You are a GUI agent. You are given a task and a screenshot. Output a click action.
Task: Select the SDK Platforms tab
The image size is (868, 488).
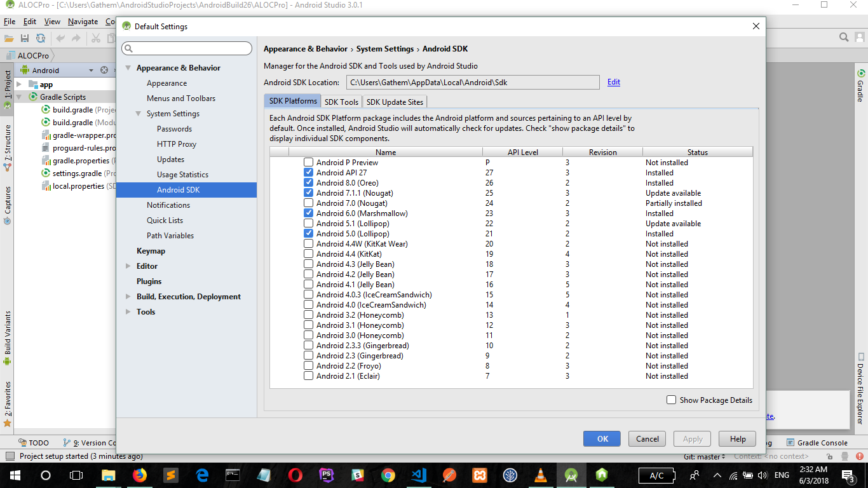click(x=293, y=101)
